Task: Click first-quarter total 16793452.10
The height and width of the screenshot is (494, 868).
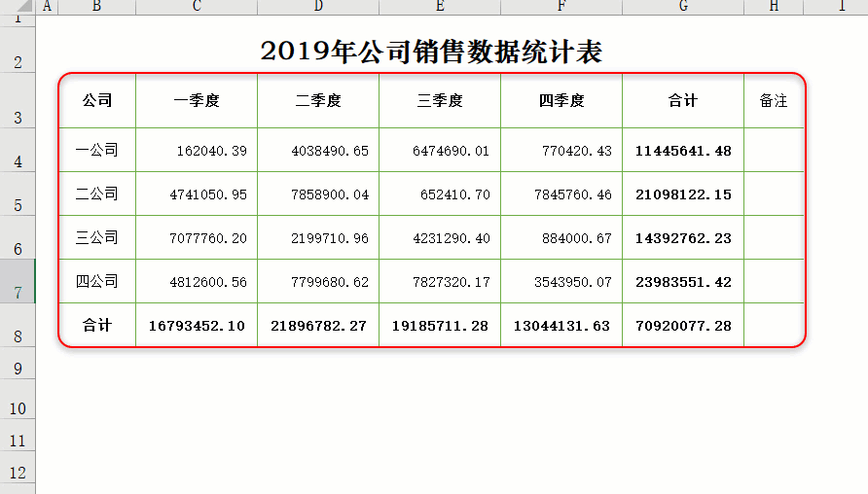Action: [x=197, y=325]
